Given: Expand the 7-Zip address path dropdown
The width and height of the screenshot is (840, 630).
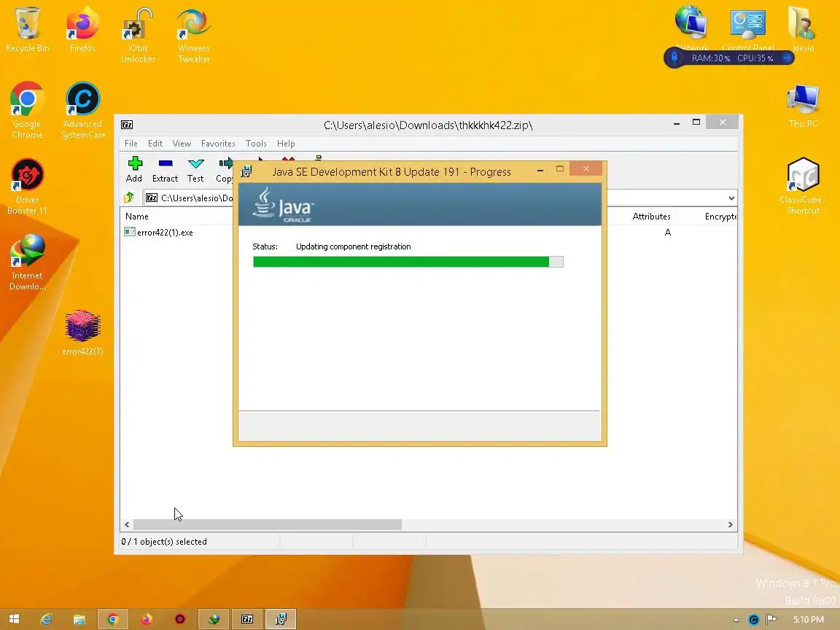Looking at the screenshot, I should tap(731, 198).
